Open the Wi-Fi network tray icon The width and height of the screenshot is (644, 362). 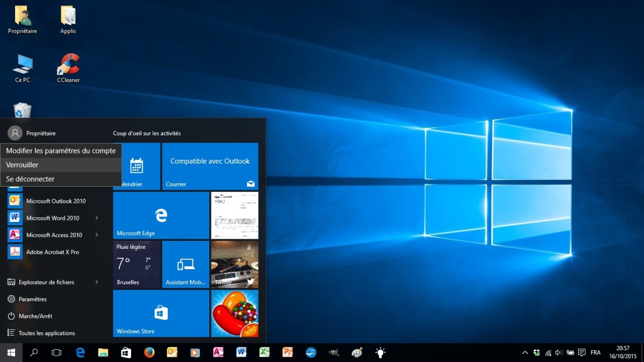(548, 352)
